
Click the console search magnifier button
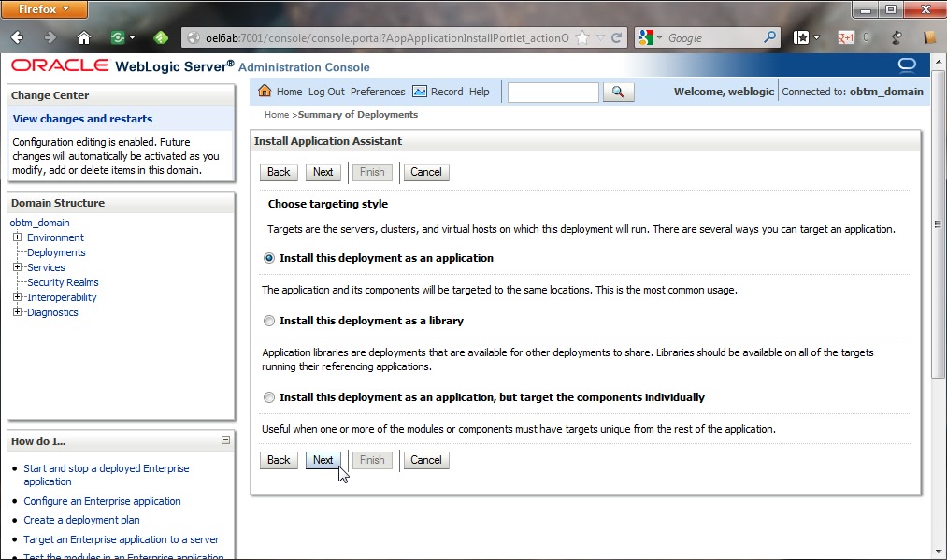coord(618,92)
